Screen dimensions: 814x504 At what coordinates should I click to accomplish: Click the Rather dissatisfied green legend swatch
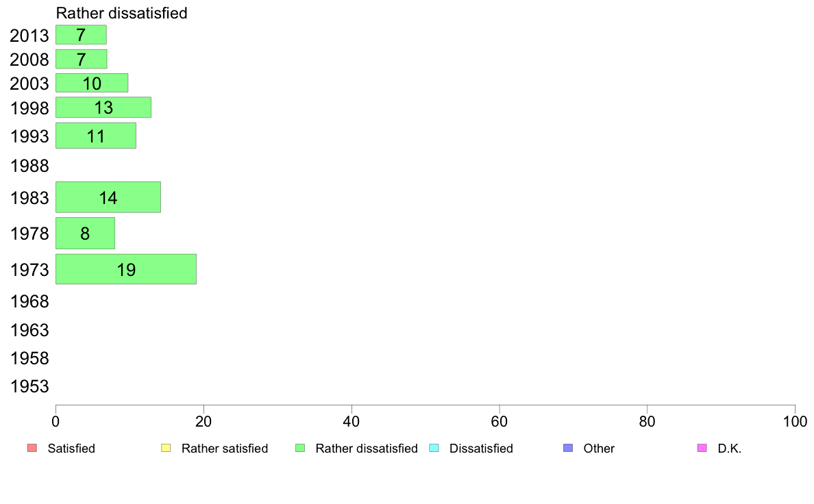pos(300,448)
